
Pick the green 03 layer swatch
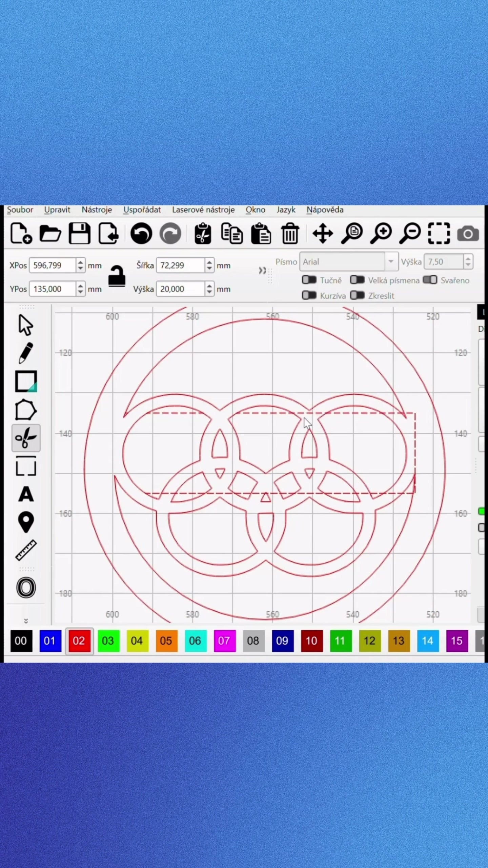(108, 641)
